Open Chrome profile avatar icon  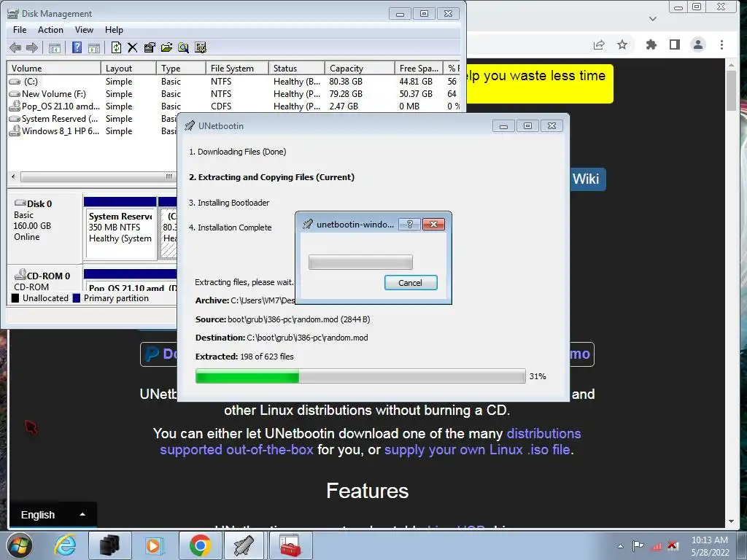[x=698, y=44]
